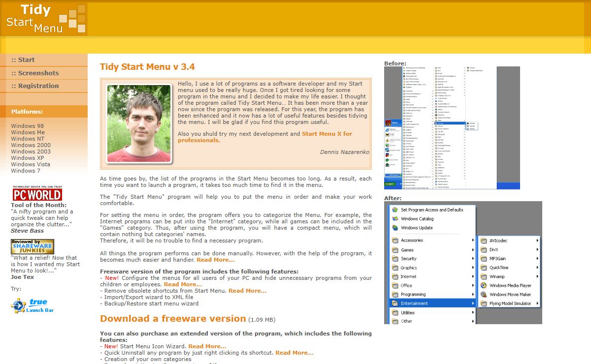Click Accessories folder icon in After screenshot
The image size is (591, 364).
pyautogui.click(x=395, y=240)
